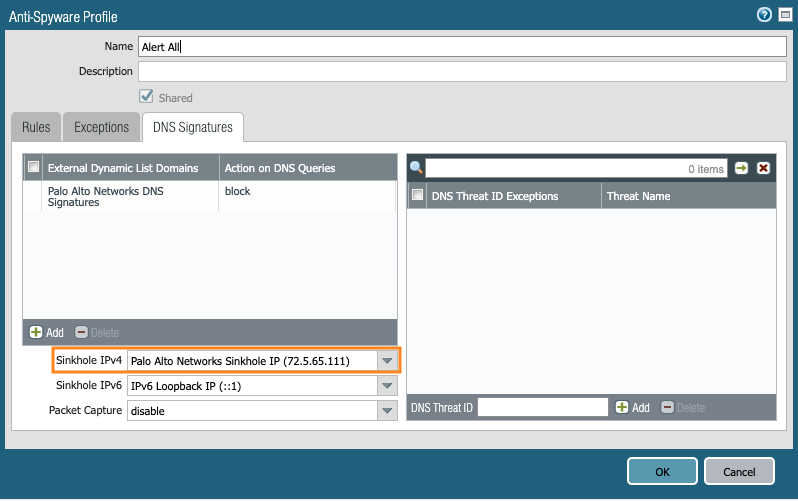Click the Cancel button
The image size is (798, 501).
click(739, 471)
